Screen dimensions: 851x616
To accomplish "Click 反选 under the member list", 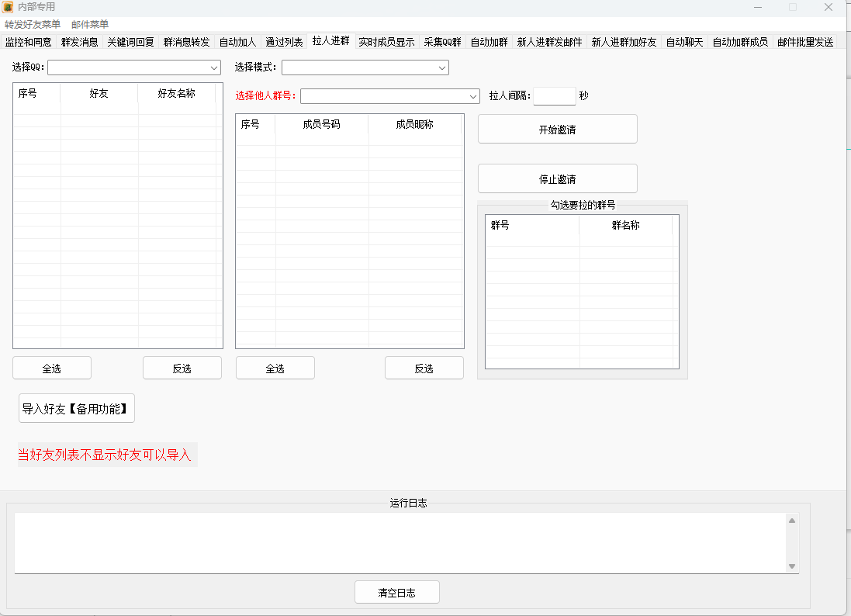I will [424, 369].
